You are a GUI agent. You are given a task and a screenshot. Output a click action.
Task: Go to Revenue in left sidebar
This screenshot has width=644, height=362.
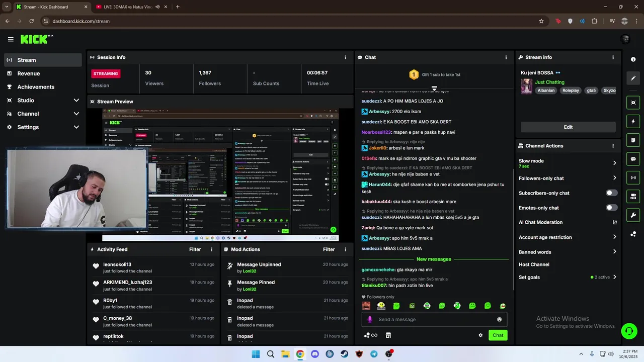pyautogui.click(x=42, y=73)
